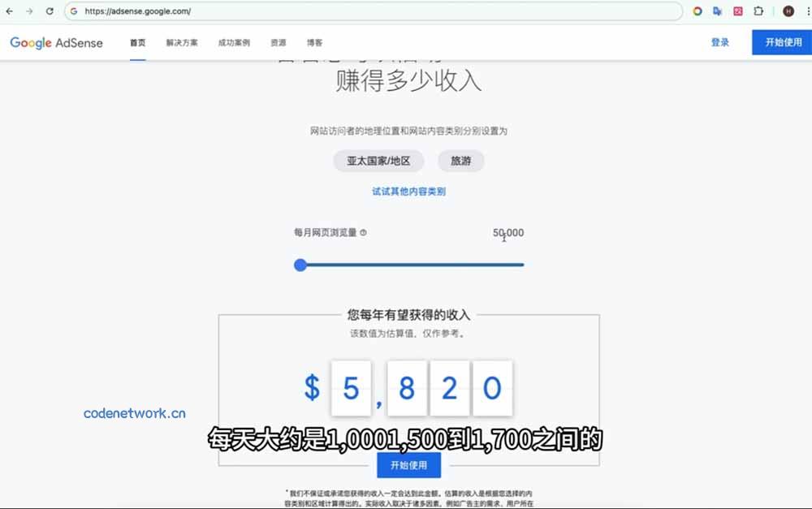Click the info icon next to 每月网页浏览量

click(363, 232)
